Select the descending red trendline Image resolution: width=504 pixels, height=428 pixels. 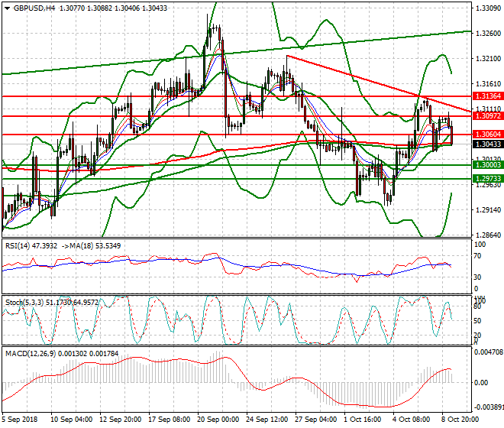(x=380, y=84)
